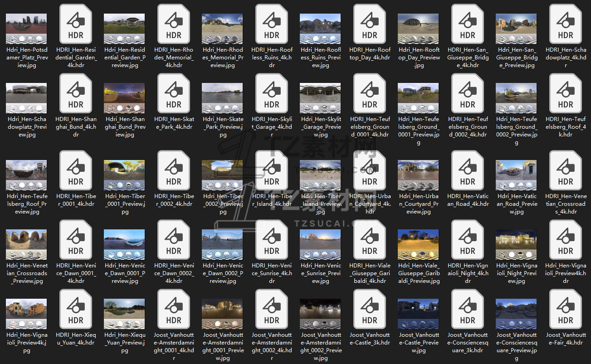Click the label "Hdri_Hen-Venice_Dawn_0002_Preview.jpg"
Screen dimensions: 591x364
222,273
